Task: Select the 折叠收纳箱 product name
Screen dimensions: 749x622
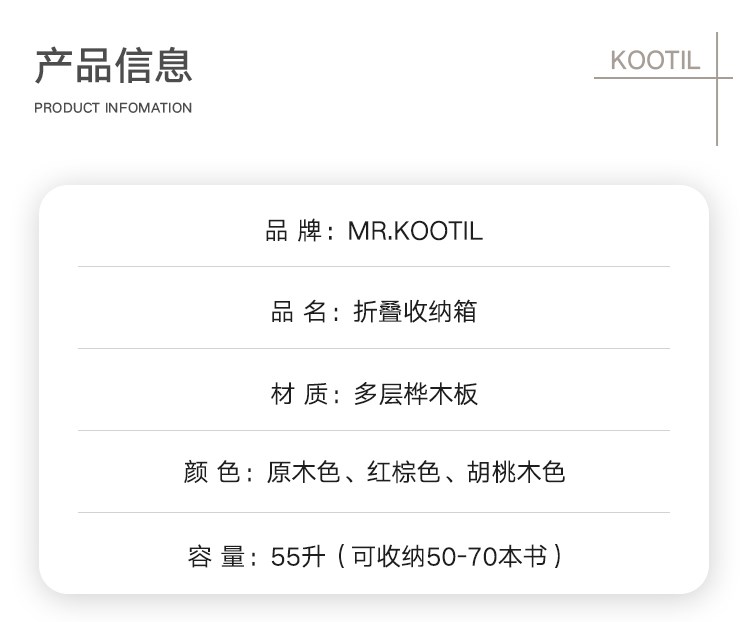Action: coord(415,312)
